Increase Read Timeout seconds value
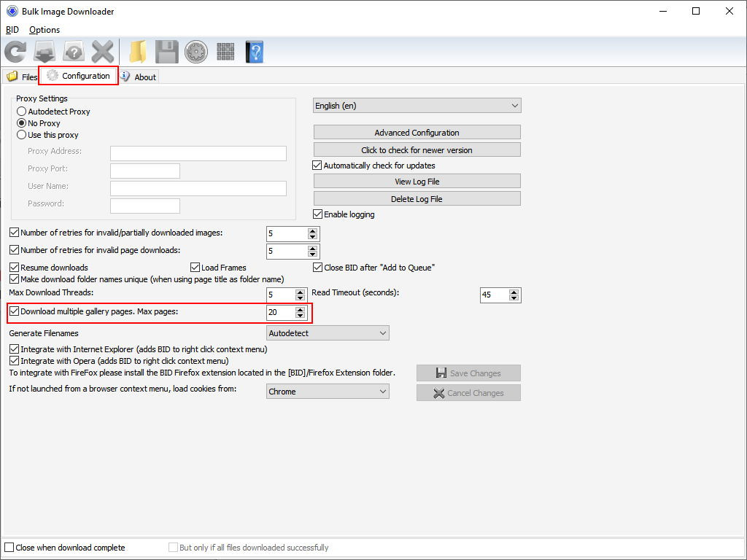The width and height of the screenshot is (747, 560). click(x=514, y=292)
